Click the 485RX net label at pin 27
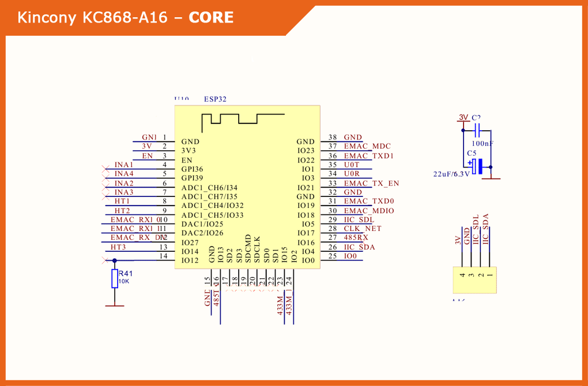Image resolution: width=588 pixels, height=386 pixels. tap(356, 237)
